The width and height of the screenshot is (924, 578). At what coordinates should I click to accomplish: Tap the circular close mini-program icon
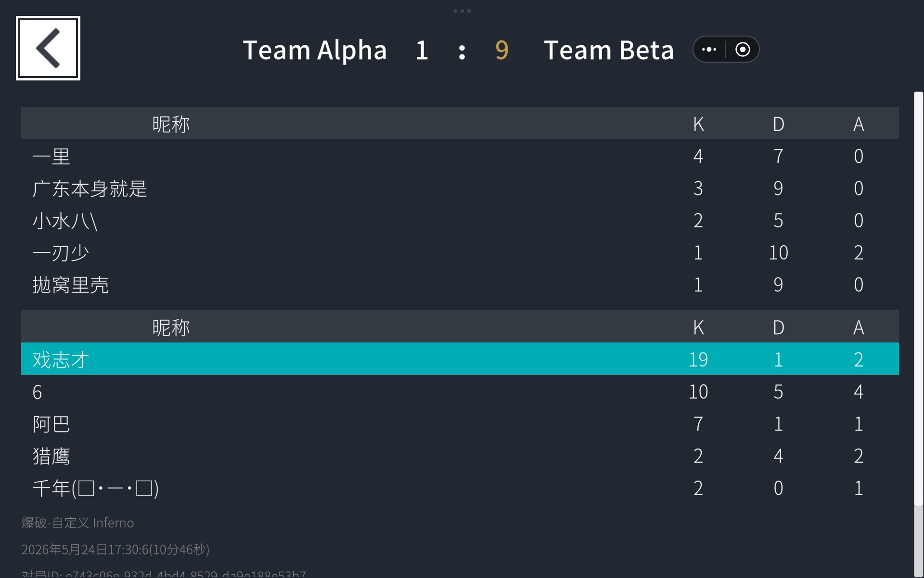tap(743, 49)
